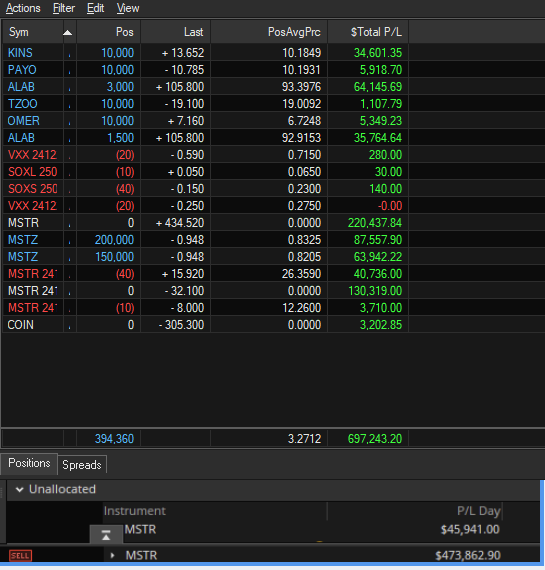Open the Actions menu

23,8
